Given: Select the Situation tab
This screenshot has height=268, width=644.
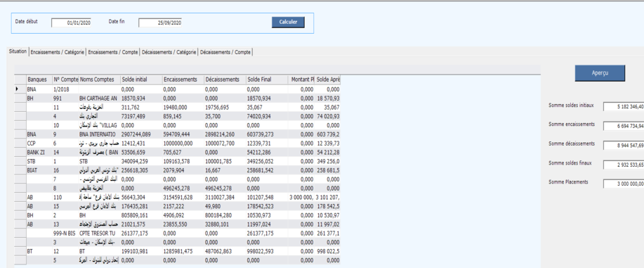Looking at the screenshot, I should [18, 51].
